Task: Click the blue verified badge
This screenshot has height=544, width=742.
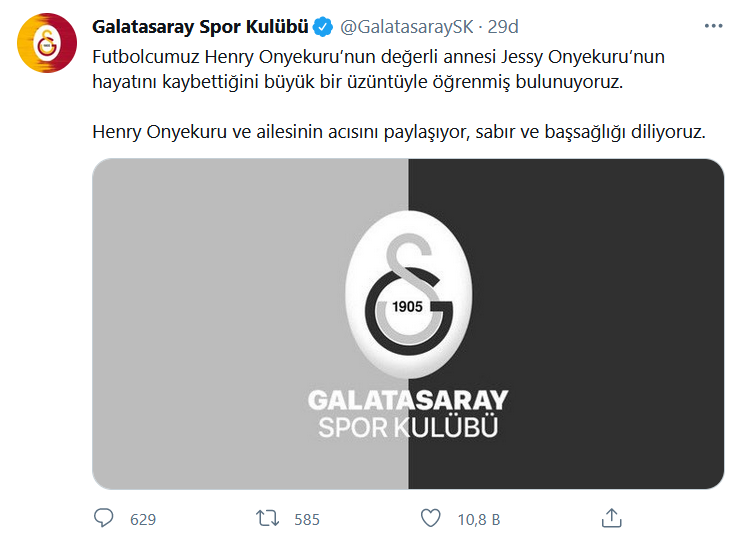Action: [324, 27]
